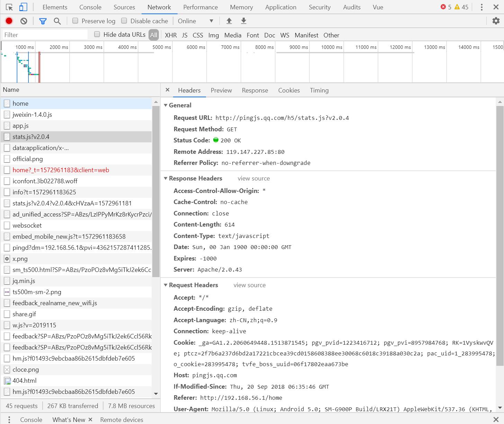
Task: Open network settings gear
Action: pos(496,21)
